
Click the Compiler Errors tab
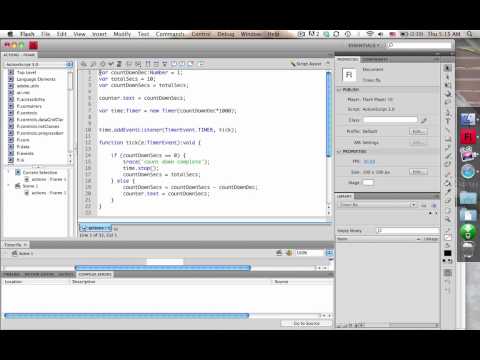pos(95,274)
